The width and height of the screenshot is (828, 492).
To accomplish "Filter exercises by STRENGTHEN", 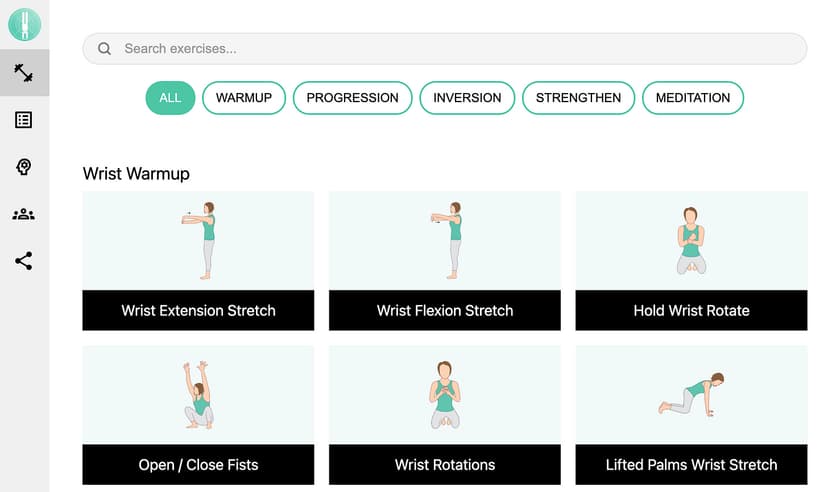I will (x=578, y=98).
